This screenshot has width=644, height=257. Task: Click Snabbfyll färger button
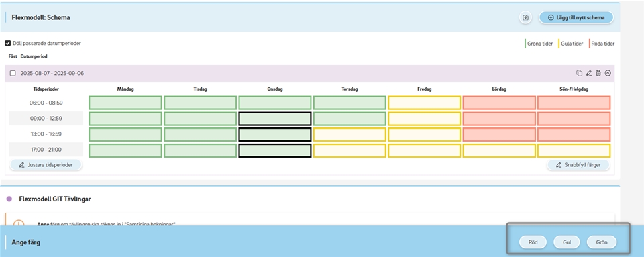[x=578, y=165]
